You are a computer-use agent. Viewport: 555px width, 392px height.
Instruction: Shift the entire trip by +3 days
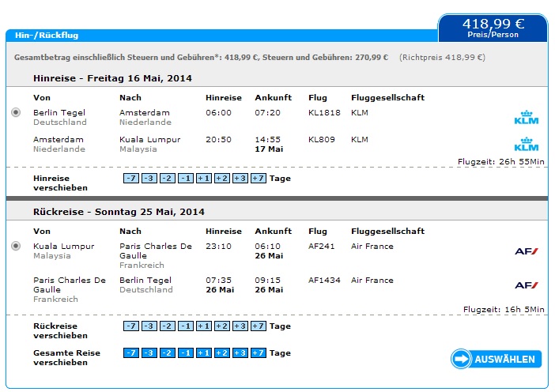pos(240,352)
